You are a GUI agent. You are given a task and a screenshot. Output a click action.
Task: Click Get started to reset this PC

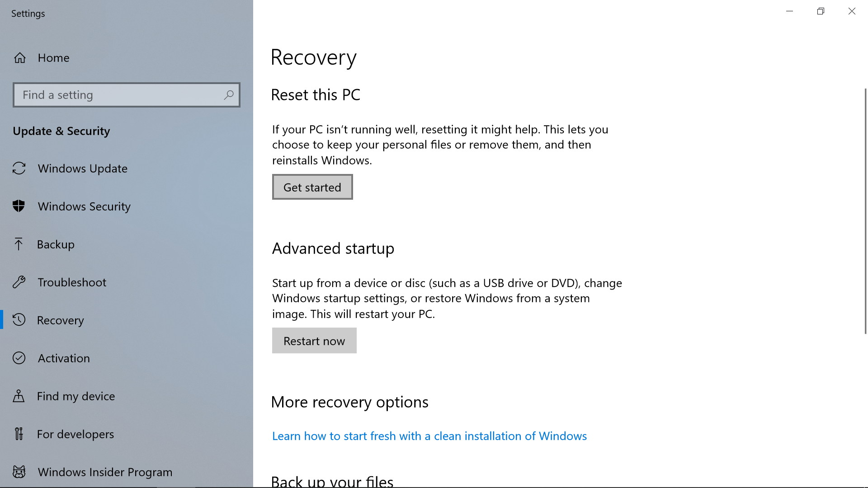[x=312, y=187]
